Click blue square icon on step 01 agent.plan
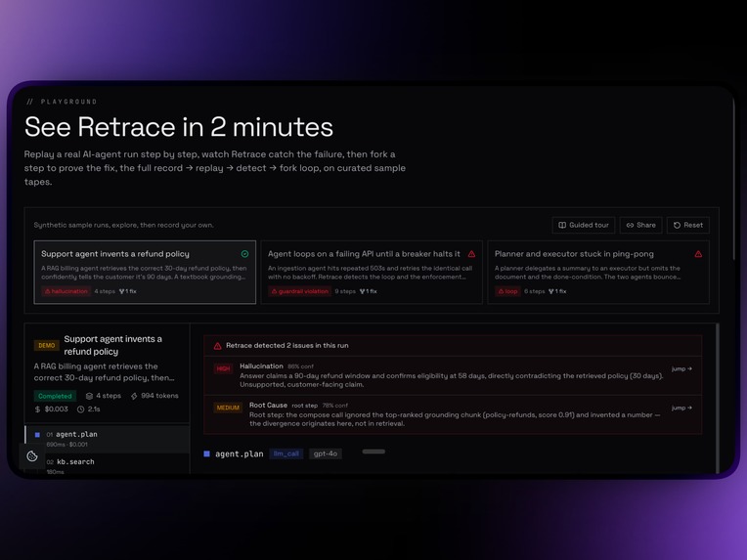This screenshot has height=560, width=747. pos(37,435)
